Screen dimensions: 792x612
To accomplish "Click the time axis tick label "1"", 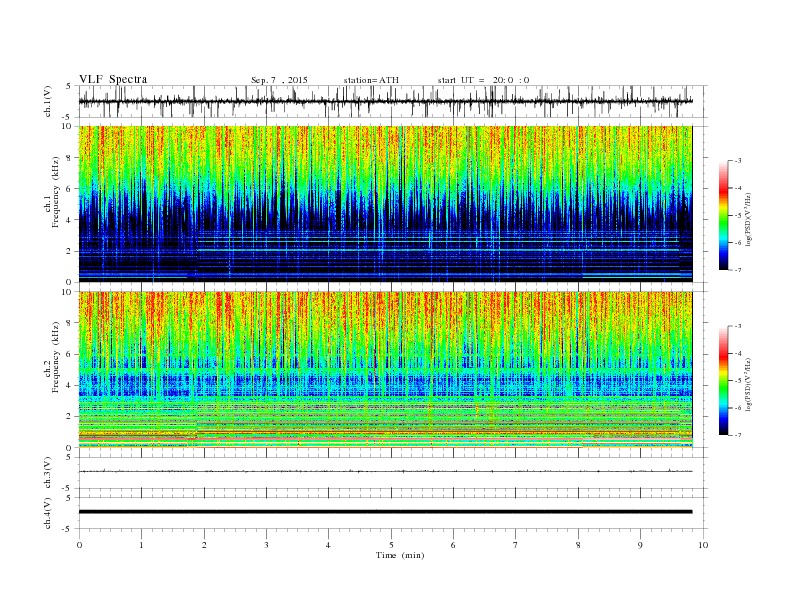I will pos(141,545).
